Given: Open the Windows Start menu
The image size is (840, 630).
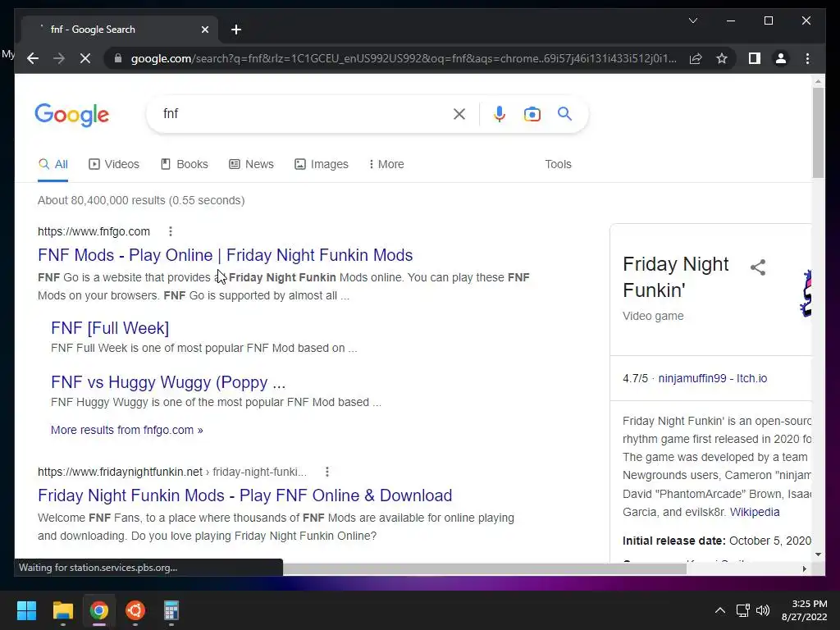Looking at the screenshot, I should click(x=26, y=610).
